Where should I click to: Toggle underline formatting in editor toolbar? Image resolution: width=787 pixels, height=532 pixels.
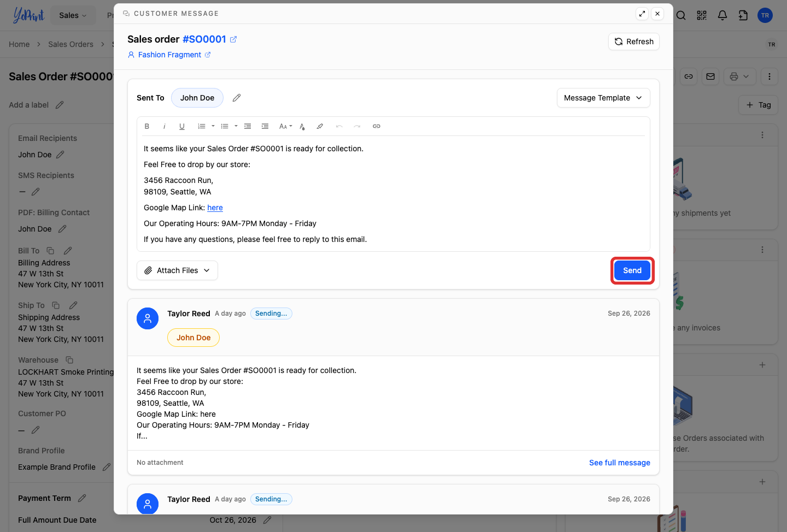pyautogui.click(x=182, y=126)
